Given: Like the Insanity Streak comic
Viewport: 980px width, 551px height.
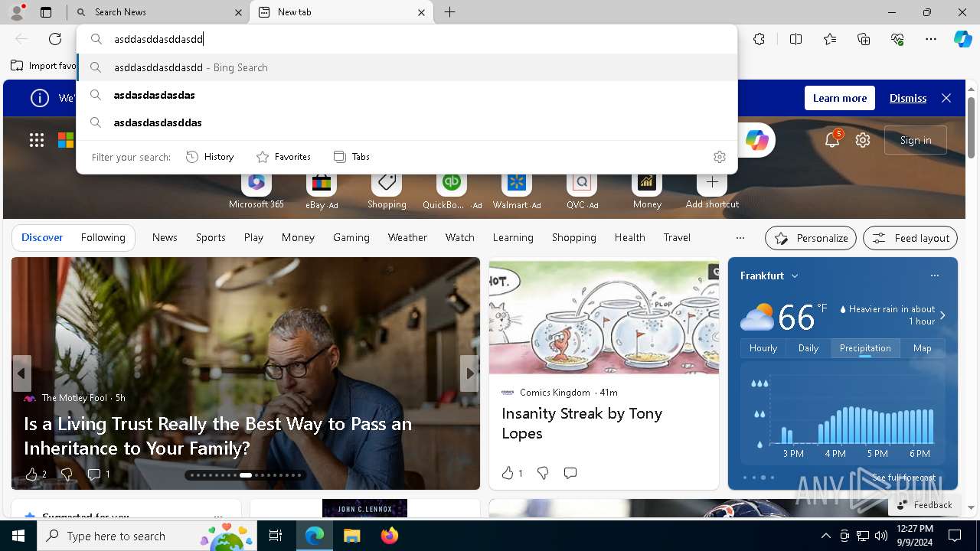Looking at the screenshot, I should pyautogui.click(x=508, y=473).
